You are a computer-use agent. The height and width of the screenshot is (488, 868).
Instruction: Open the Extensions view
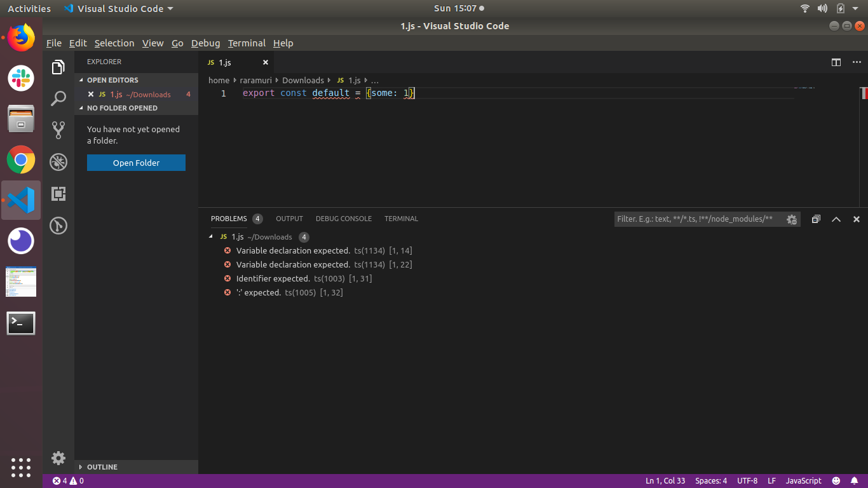coord(58,194)
